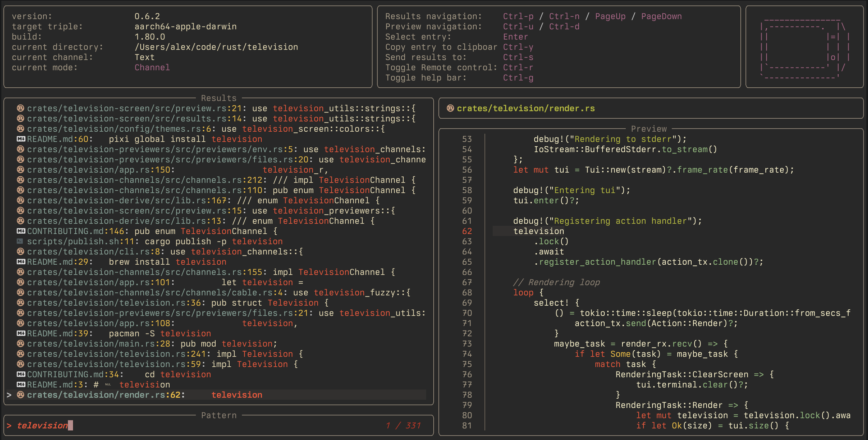The width and height of the screenshot is (868, 440).
Task: Click the Ctrl-y copy entry shortcut
Action: (518, 47)
